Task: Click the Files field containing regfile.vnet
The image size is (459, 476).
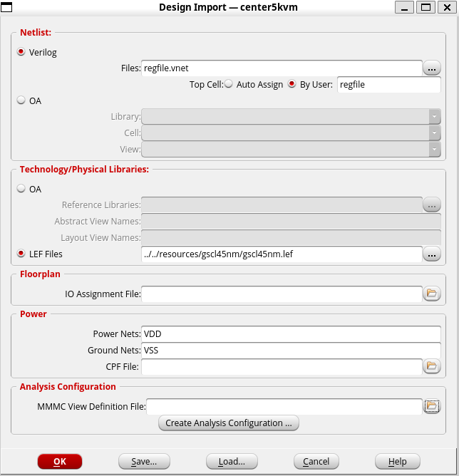Action: pyautogui.click(x=282, y=68)
